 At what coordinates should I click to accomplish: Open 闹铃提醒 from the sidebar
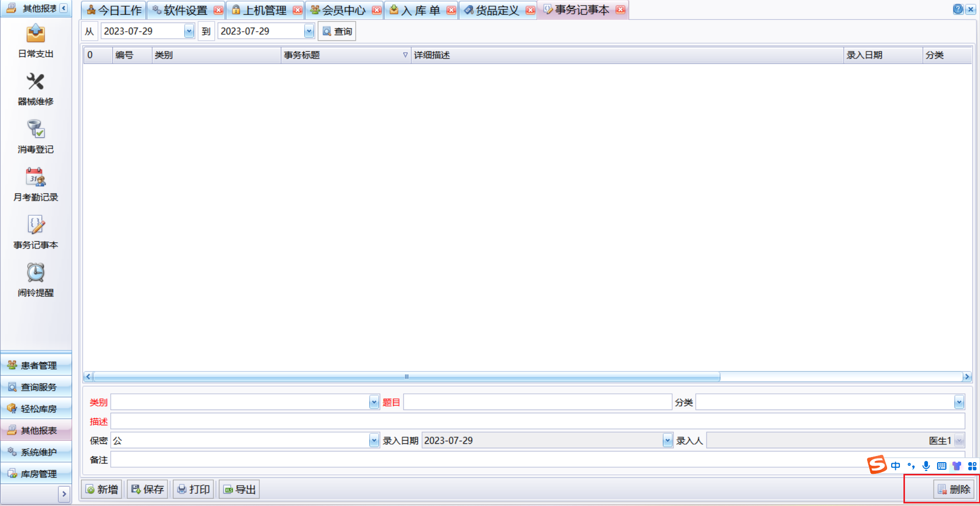pos(36,280)
